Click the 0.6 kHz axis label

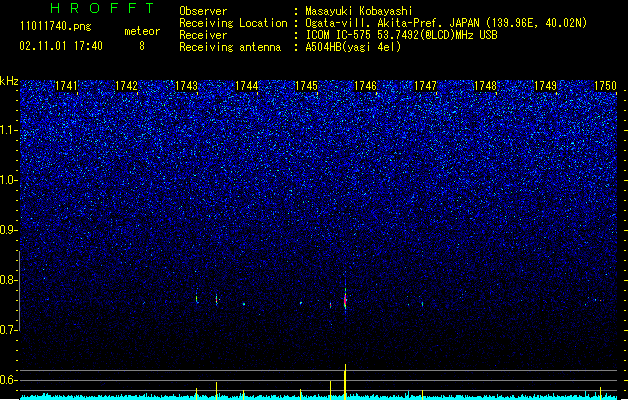pos(9,380)
